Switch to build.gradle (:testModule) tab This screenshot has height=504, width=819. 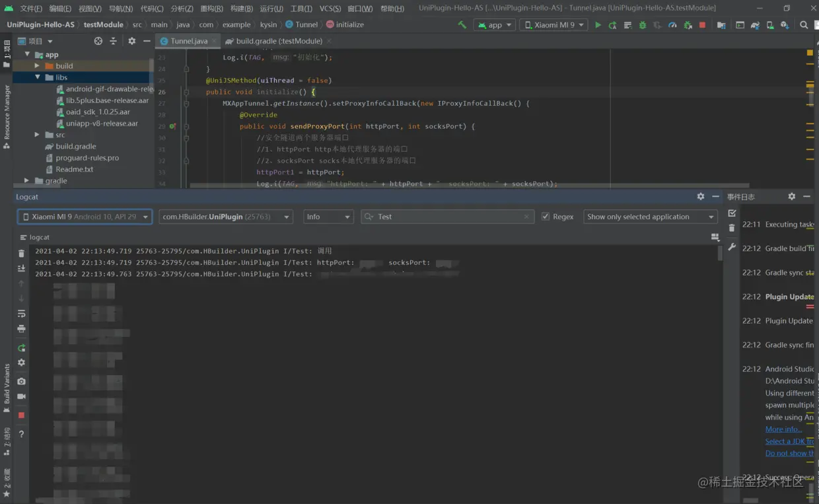pos(279,41)
